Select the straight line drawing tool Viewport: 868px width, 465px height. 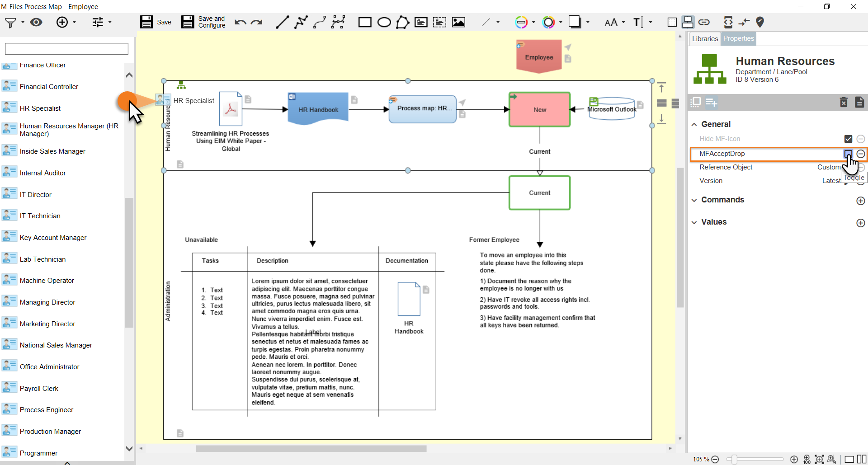click(x=282, y=22)
